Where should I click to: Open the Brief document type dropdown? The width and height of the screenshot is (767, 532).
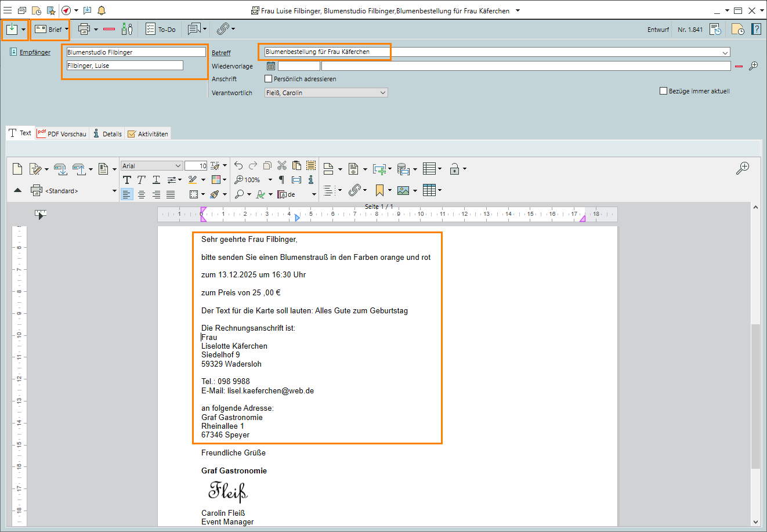tap(67, 29)
